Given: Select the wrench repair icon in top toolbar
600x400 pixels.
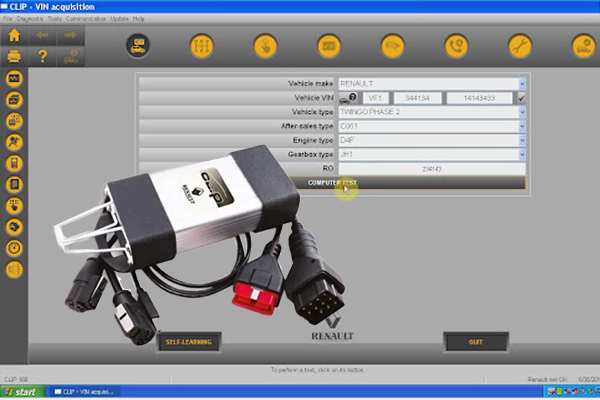Looking at the screenshot, I should (x=518, y=45).
